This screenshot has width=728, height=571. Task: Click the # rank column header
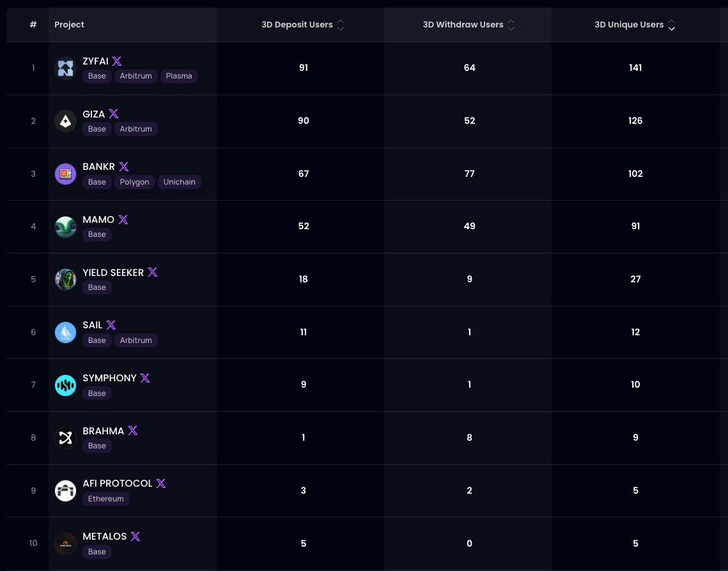click(x=33, y=24)
